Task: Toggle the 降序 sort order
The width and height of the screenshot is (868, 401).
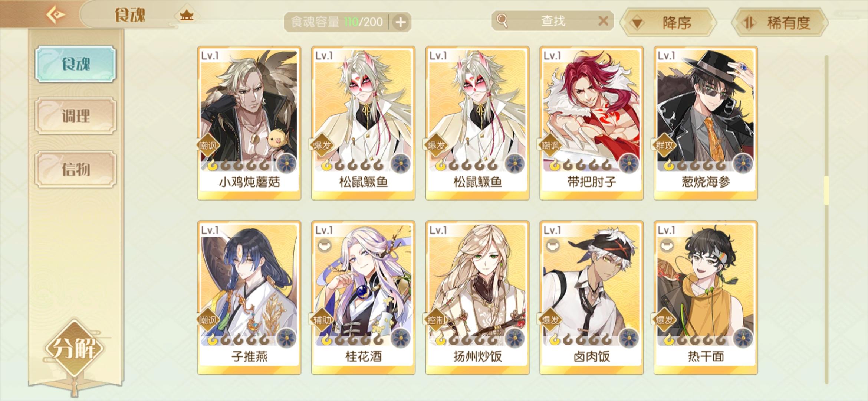Action: (x=669, y=23)
